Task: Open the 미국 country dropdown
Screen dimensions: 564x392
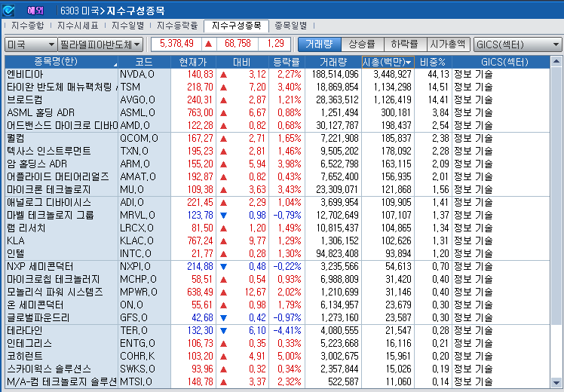Action: [x=31, y=44]
